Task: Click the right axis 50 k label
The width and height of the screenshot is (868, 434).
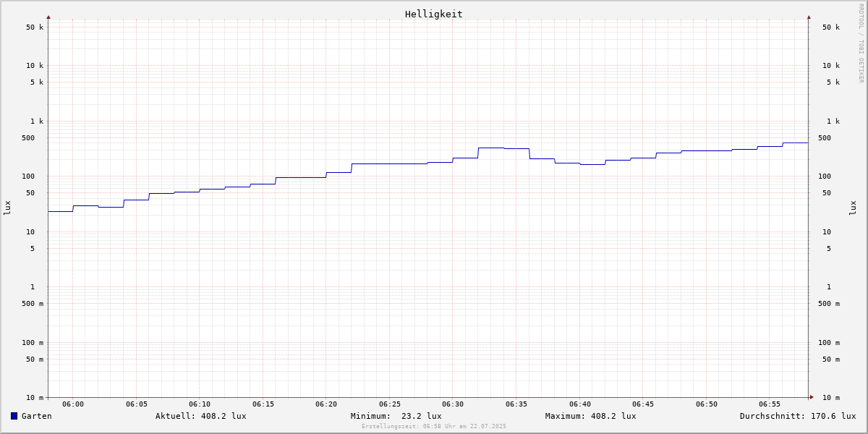Action: (x=831, y=27)
